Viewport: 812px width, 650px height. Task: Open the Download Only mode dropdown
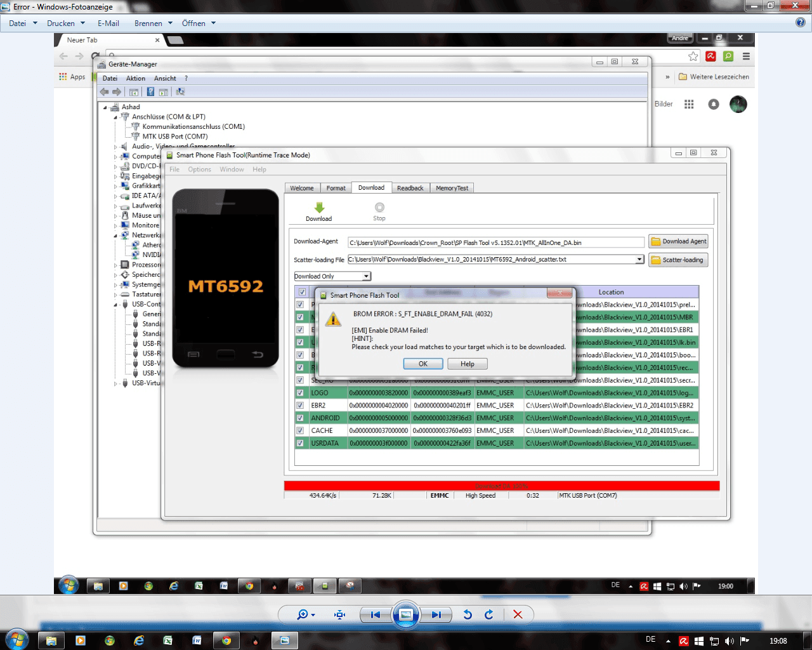[367, 276]
